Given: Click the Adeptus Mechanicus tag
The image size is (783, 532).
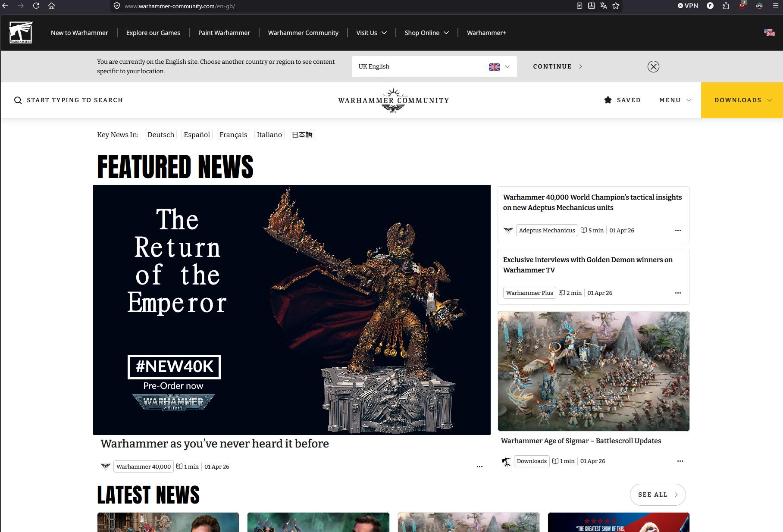Looking at the screenshot, I should [547, 230].
